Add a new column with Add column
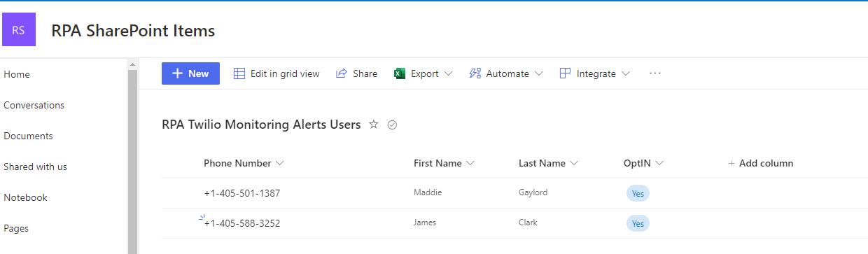868x254 pixels. tap(761, 163)
